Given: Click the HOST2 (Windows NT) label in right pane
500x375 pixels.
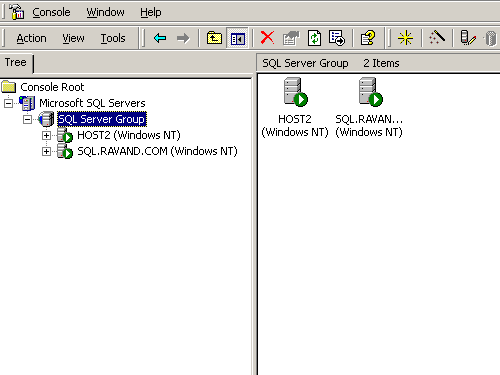Looking at the screenshot, I should coord(295,126).
